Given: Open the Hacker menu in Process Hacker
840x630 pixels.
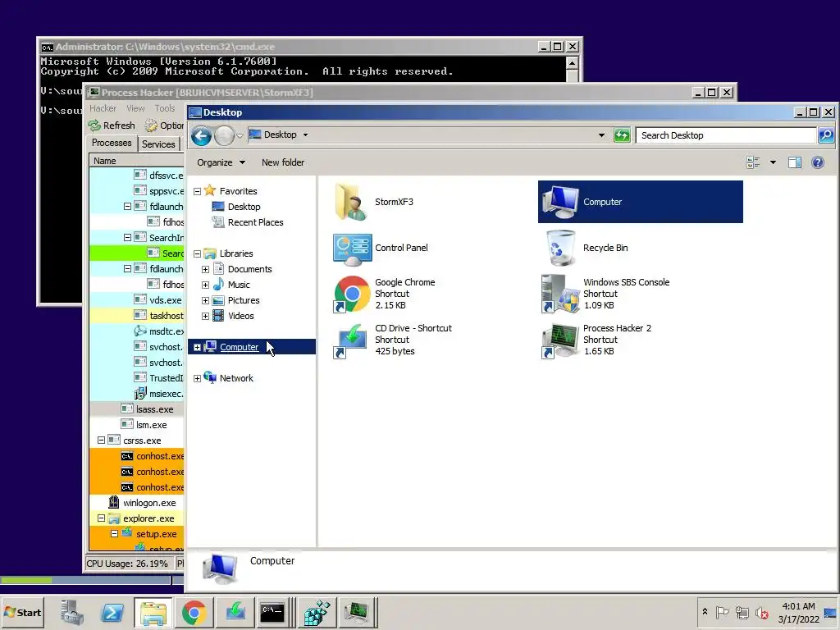Looking at the screenshot, I should [x=103, y=108].
